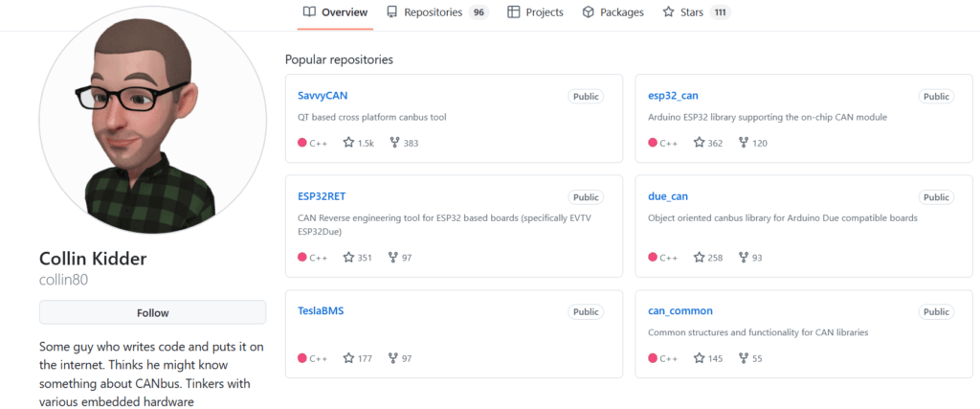Image resolution: width=980 pixels, height=409 pixels.
Task: Open the Projects tab
Action: (x=535, y=12)
